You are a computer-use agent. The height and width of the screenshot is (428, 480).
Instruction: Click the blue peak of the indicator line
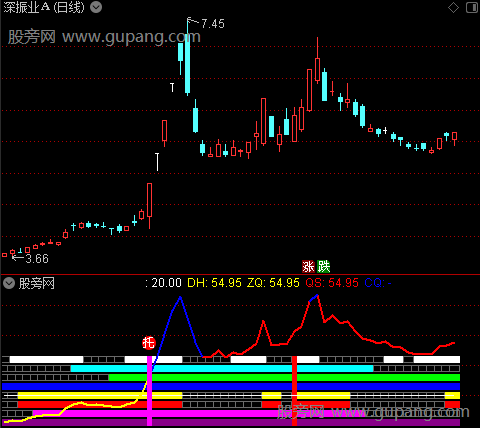(x=180, y=297)
